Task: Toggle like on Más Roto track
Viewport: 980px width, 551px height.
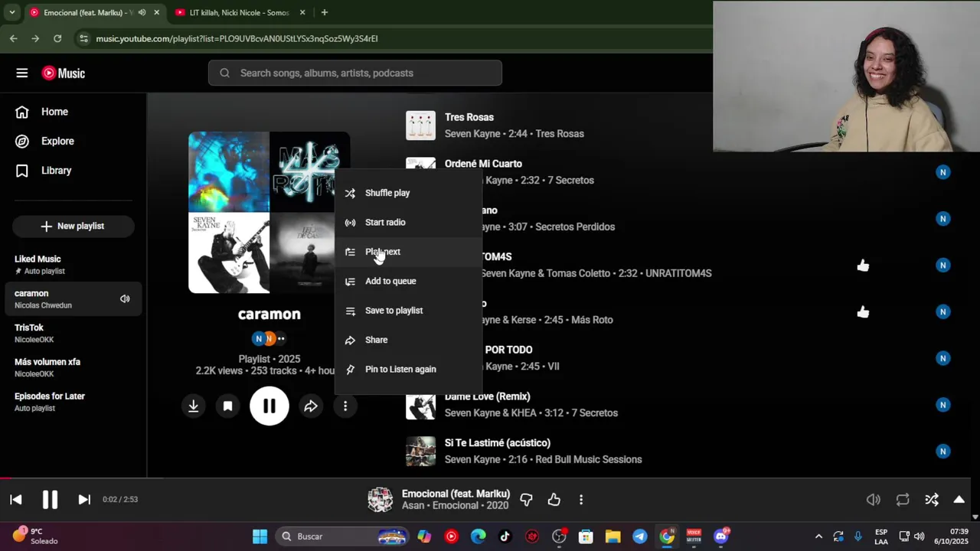Action: tap(863, 311)
